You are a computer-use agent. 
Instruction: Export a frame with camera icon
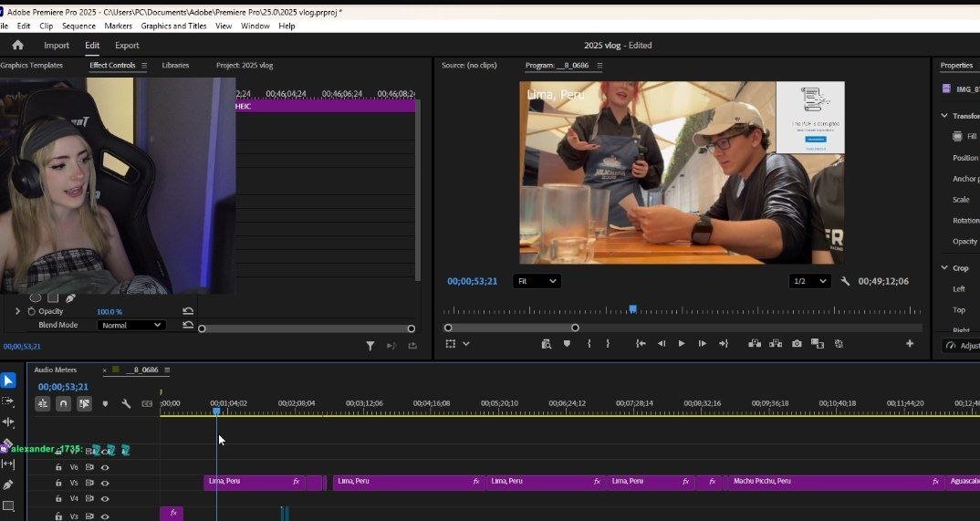coord(797,344)
